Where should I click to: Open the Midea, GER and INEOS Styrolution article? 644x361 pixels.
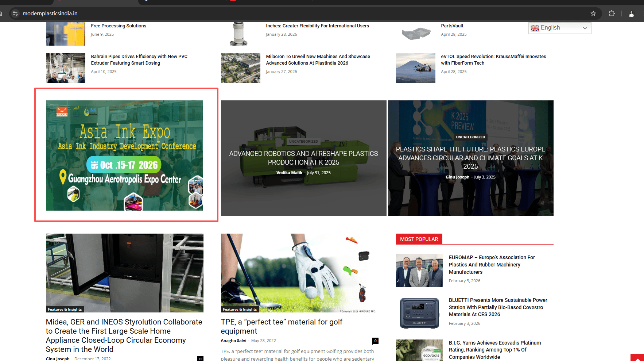[124, 335]
